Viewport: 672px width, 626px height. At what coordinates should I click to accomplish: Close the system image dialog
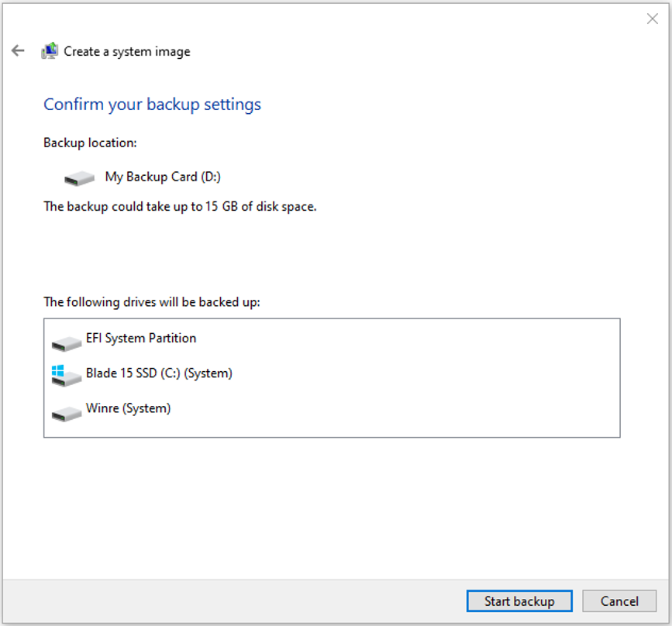point(653,19)
